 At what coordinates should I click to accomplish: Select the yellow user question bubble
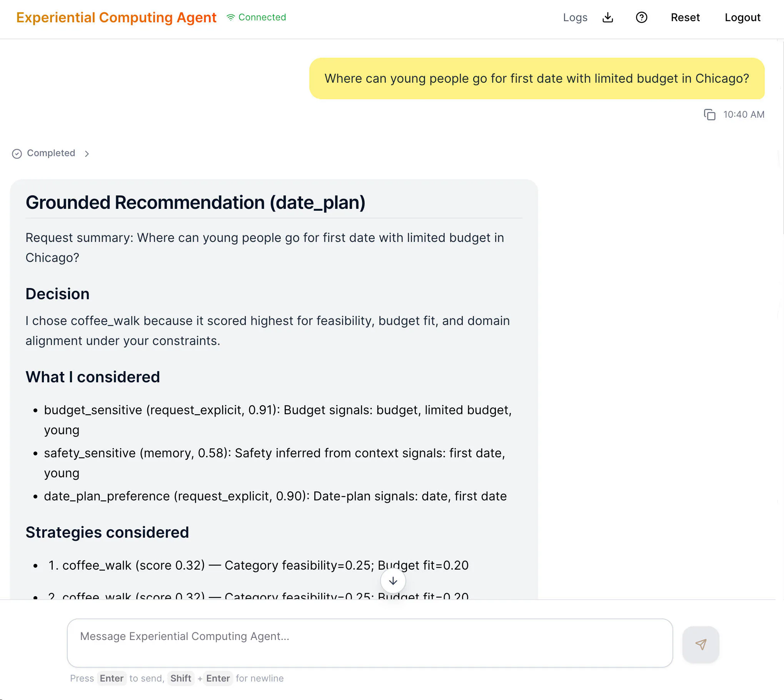coord(536,78)
